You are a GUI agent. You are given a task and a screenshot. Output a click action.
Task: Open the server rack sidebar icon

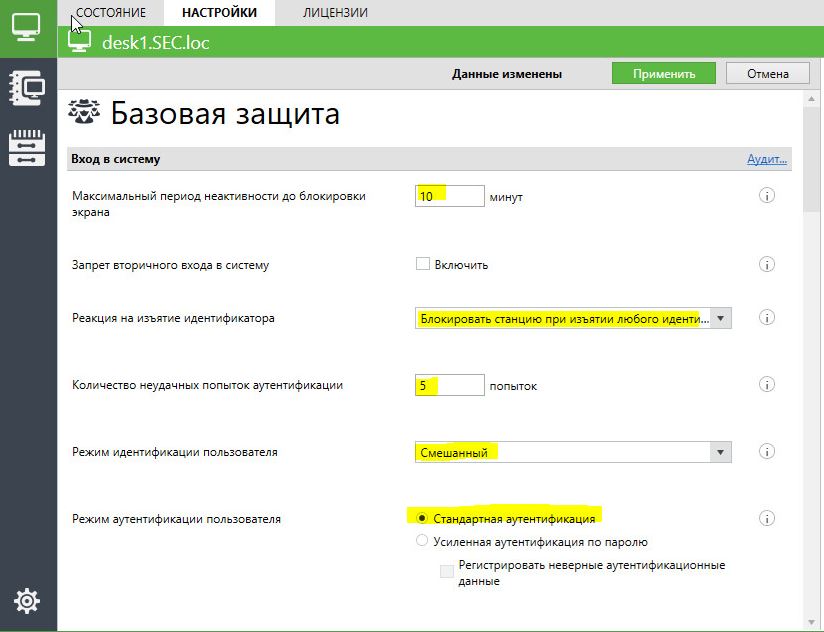(27, 148)
